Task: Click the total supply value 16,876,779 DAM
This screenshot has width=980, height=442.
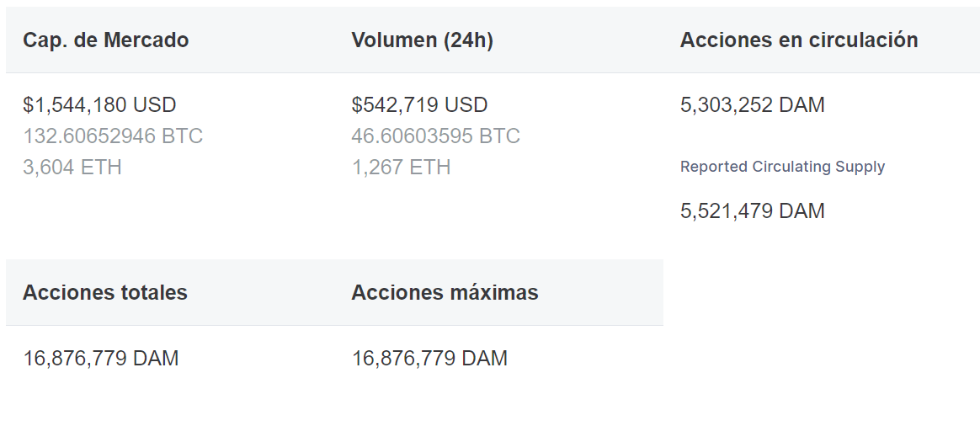Action: (101, 359)
